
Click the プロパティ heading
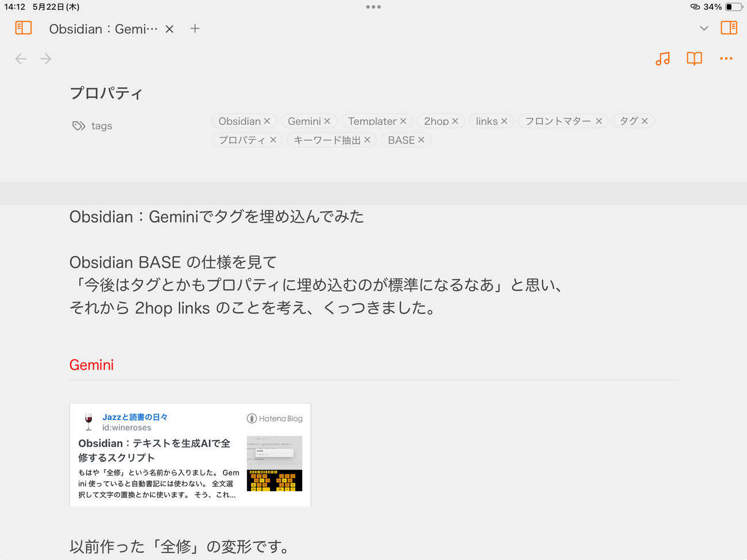pyautogui.click(x=106, y=93)
